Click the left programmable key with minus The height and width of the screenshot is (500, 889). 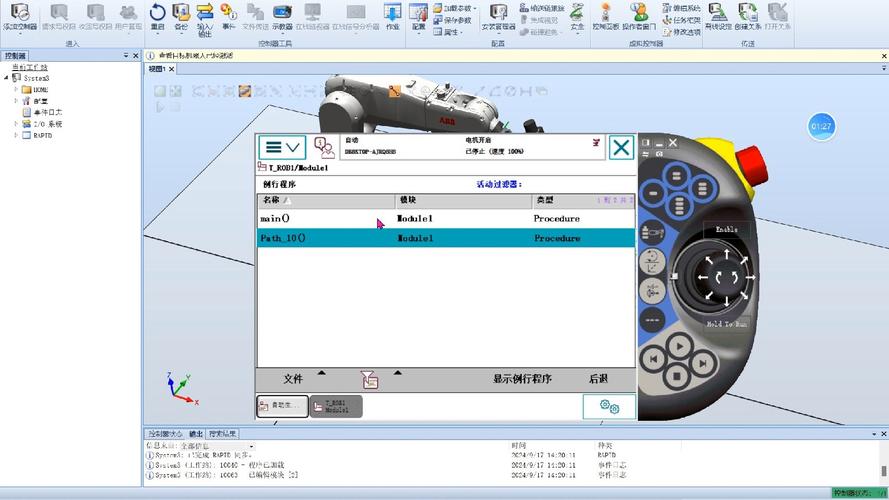653,193
